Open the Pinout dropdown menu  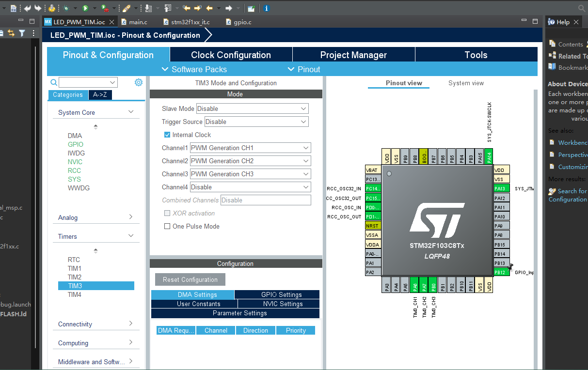pos(304,69)
